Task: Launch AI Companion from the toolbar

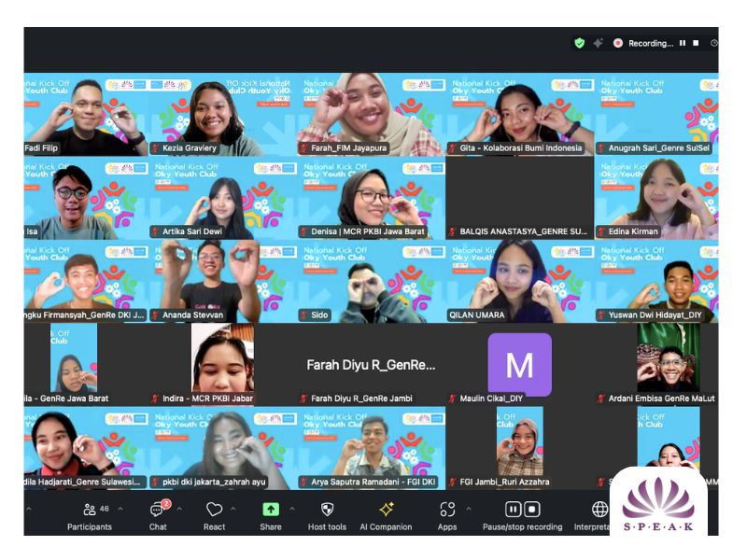Action: click(x=386, y=510)
